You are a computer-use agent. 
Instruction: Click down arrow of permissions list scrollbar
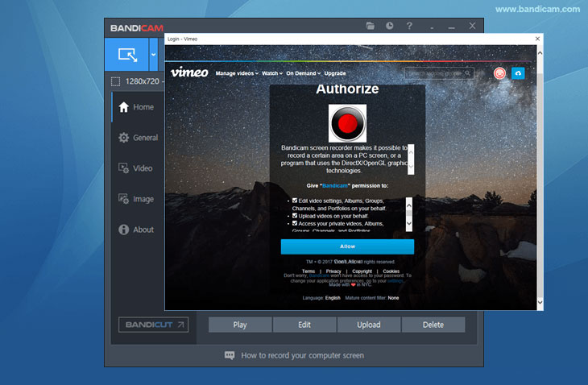[x=409, y=223]
